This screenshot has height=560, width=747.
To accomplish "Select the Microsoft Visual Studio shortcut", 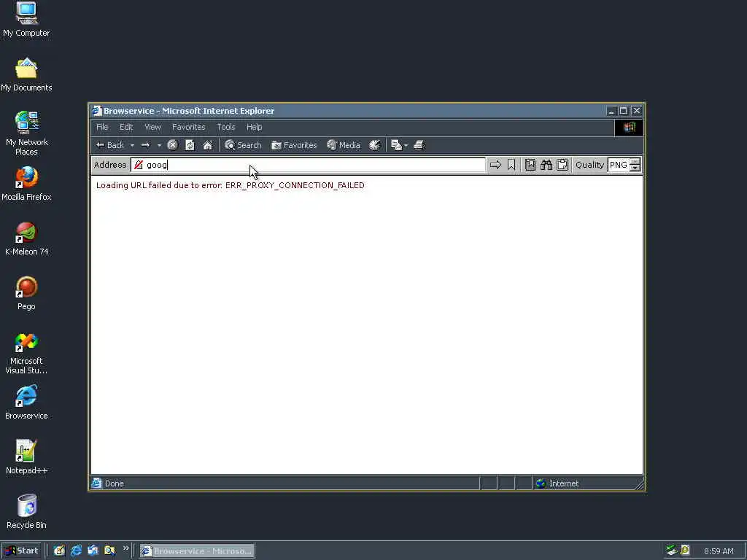I will (26, 352).
